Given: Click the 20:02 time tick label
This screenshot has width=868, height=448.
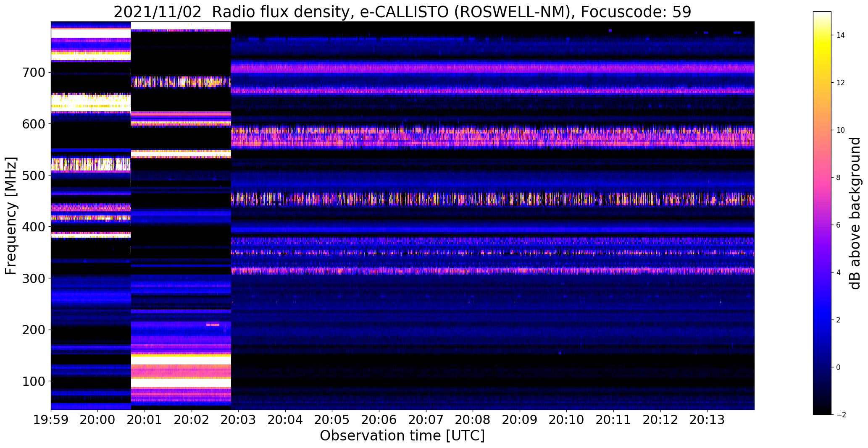Looking at the screenshot, I should pyautogui.click(x=192, y=420).
